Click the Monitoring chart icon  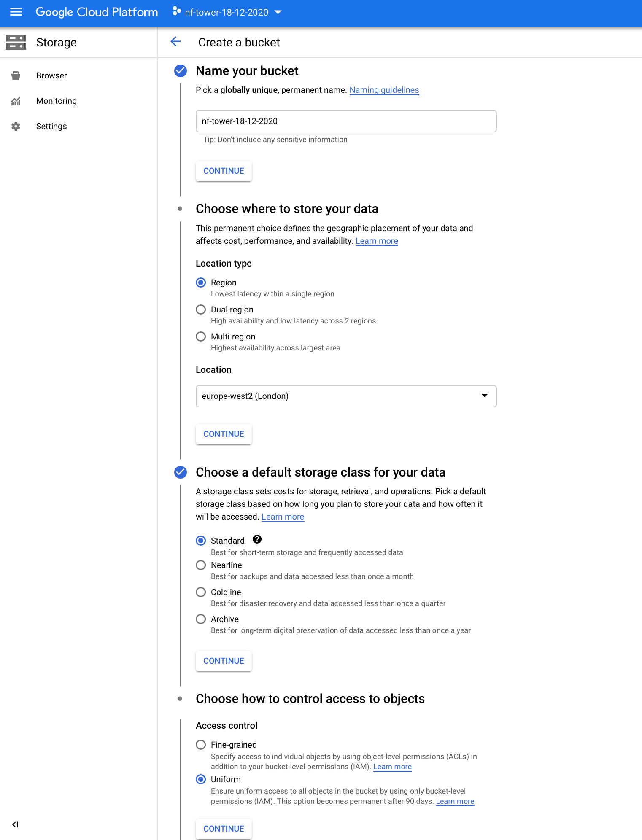[x=16, y=101]
